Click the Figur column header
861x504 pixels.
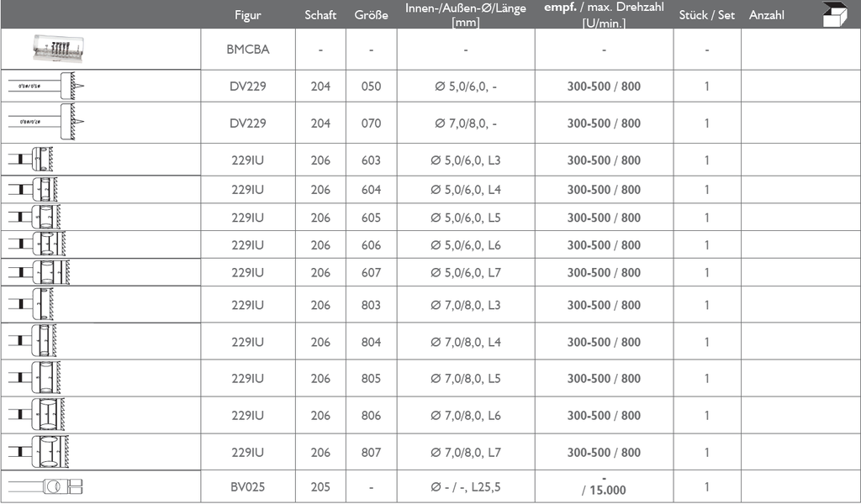248,15
